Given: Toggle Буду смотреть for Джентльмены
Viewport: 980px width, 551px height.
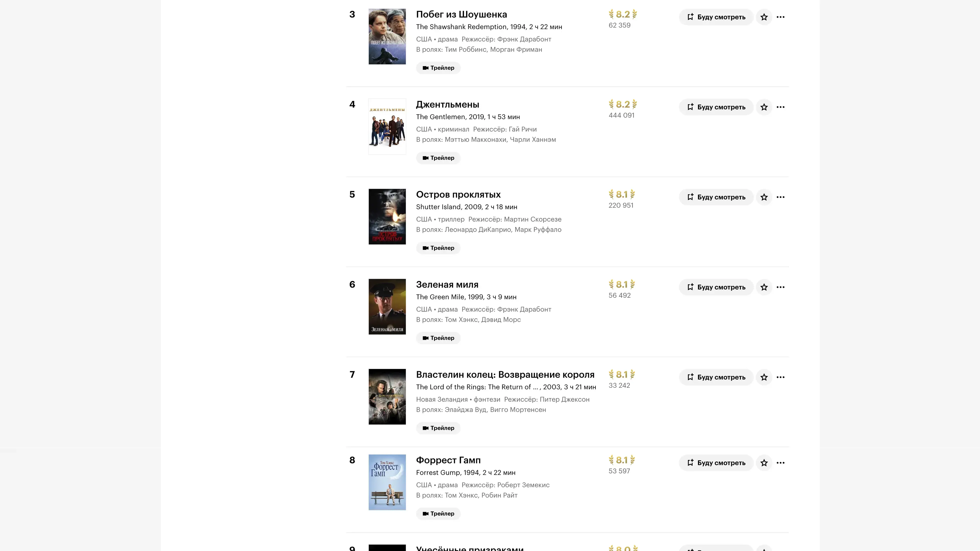Looking at the screenshot, I should (716, 107).
